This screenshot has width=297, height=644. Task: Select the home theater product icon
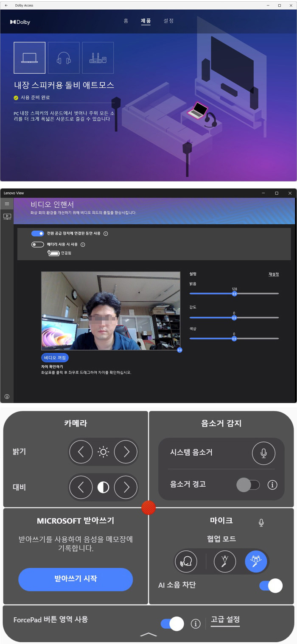(x=98, y=58)
